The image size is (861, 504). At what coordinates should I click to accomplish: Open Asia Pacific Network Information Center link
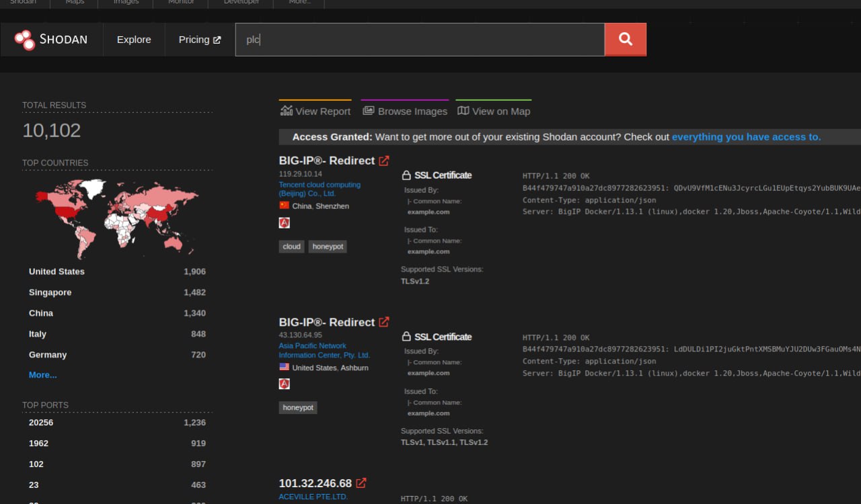[x=324, y=350]
